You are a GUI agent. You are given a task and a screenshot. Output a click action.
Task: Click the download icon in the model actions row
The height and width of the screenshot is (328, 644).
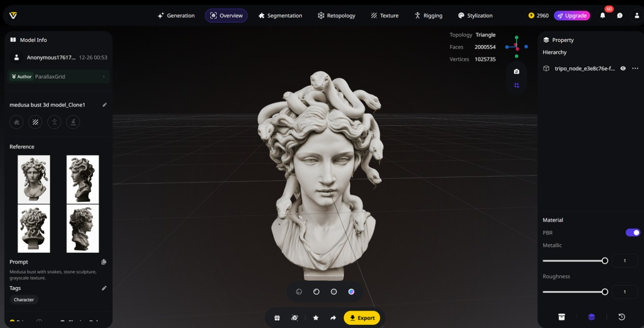coord(73,122)
